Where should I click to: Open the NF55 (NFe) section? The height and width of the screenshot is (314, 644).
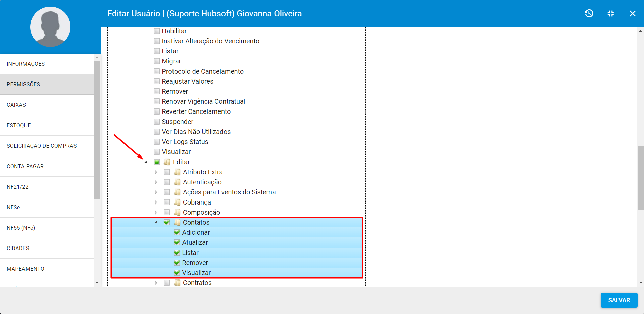pos(47,228)
